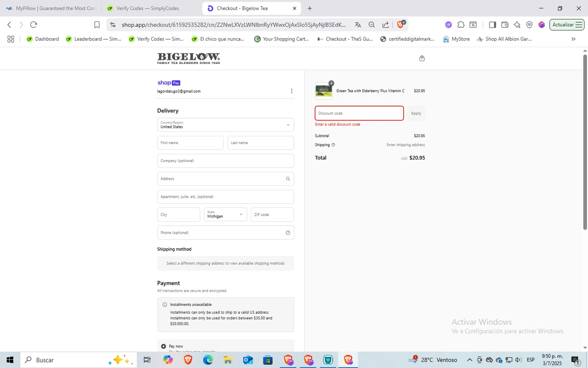Show more bookmarks chevron
This screenshot has height=368, width=588.
573,39
